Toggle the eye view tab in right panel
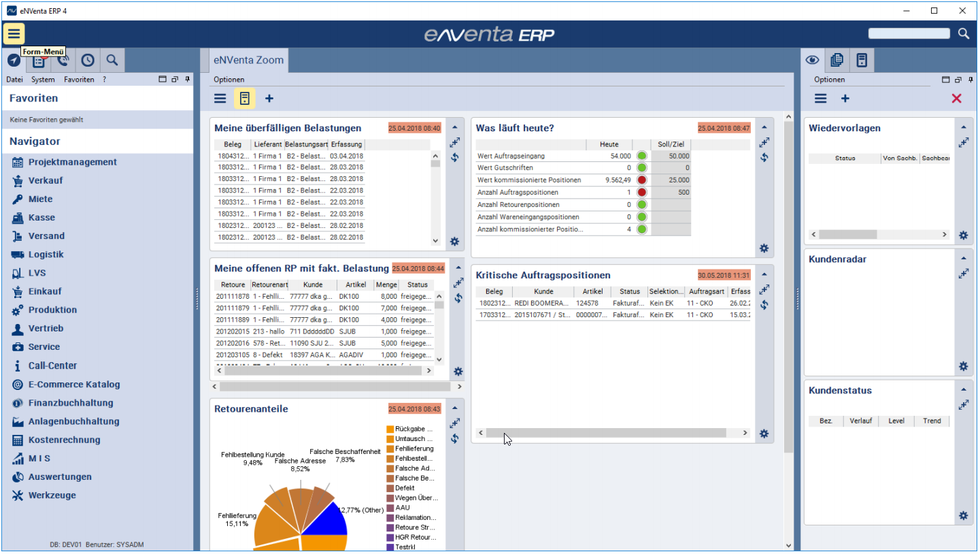The width and height of the screenshot is (980, 554). [x=812, y=61]
